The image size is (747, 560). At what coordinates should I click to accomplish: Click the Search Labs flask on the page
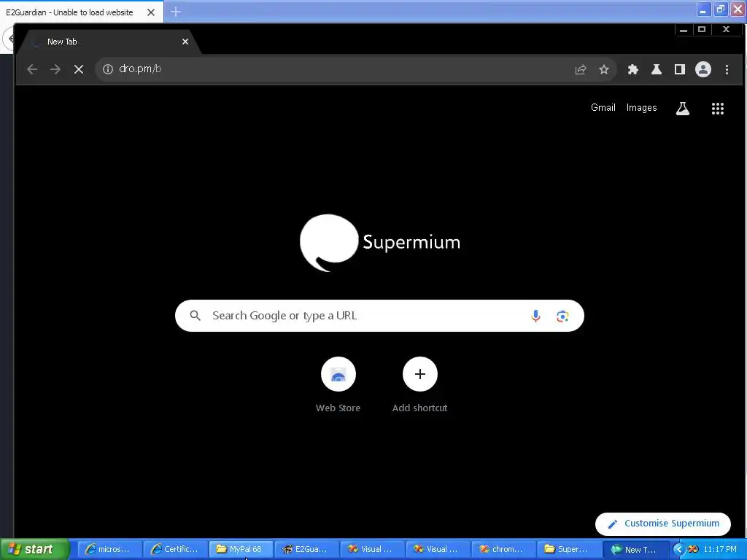coord(683,109)
